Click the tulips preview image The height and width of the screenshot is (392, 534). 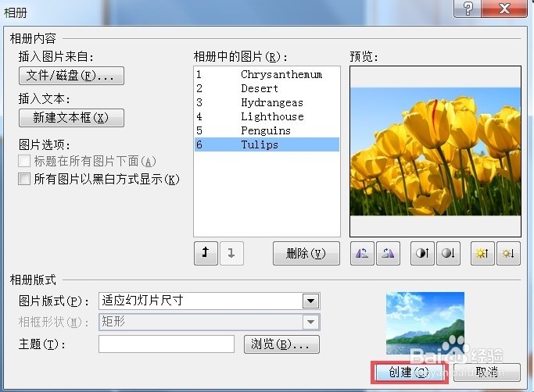[x=435, y=151]
